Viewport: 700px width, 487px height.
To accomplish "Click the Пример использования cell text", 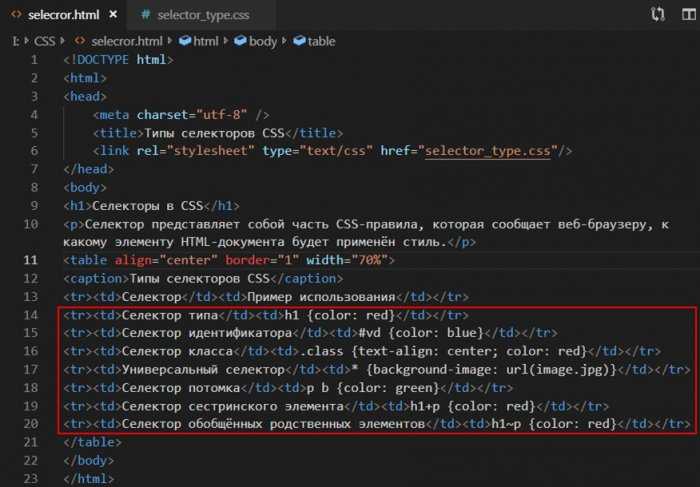I will pos(321,297).
